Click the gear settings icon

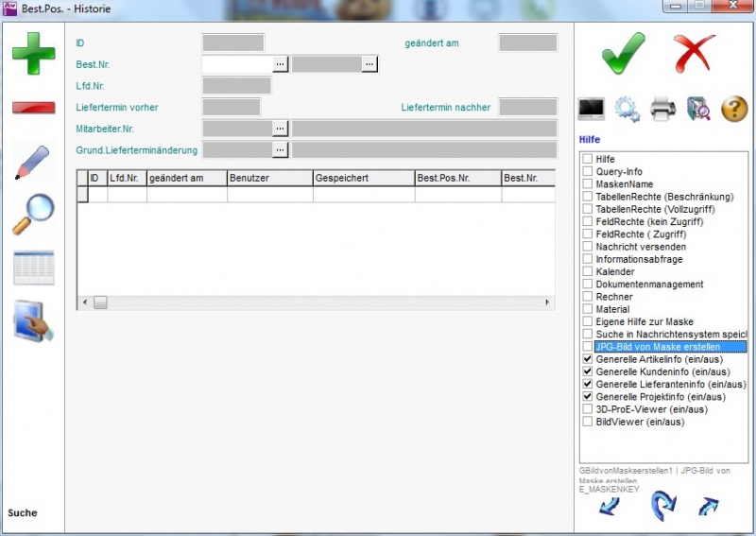(627, 109)
